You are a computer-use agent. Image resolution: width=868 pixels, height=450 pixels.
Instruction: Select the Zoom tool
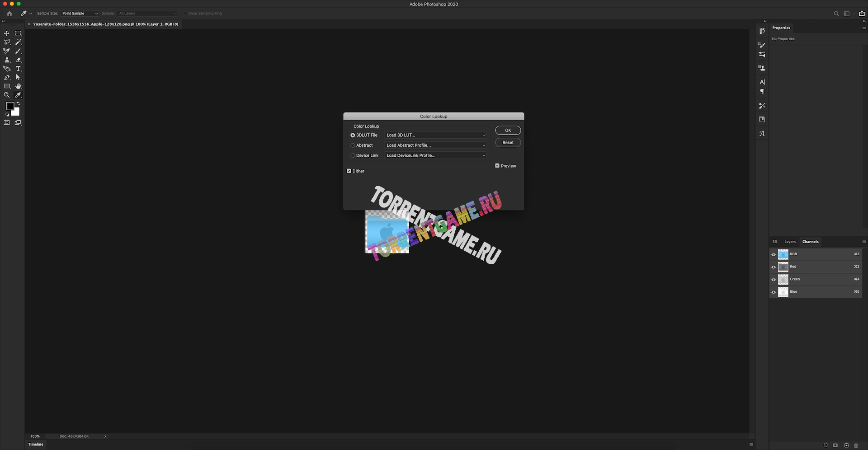(x=7, y=95)
